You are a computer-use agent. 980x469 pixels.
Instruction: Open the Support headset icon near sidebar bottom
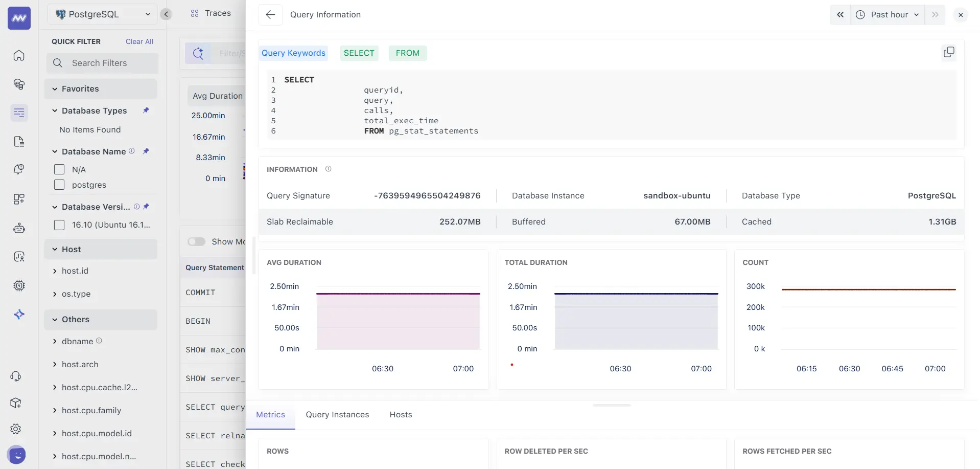tap(16, 376)
